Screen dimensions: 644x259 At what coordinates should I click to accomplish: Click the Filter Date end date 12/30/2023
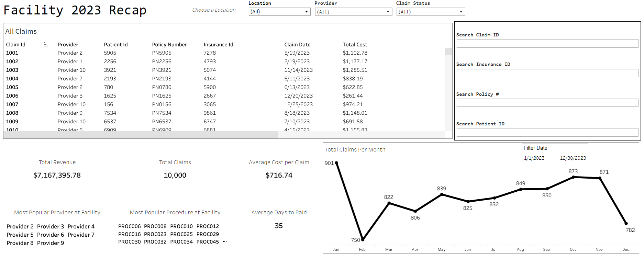[573, 158]
